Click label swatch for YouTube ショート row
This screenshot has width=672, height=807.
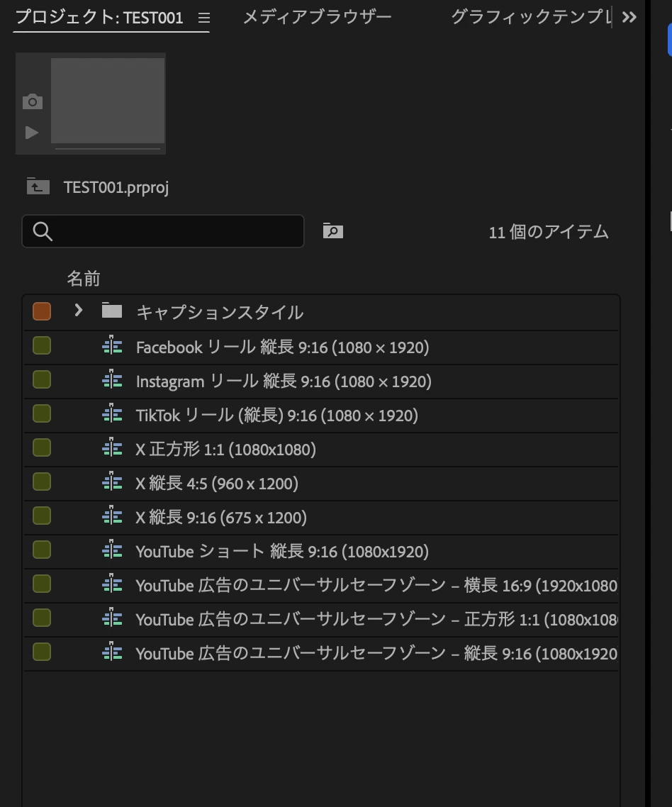[x=42, y=550]
